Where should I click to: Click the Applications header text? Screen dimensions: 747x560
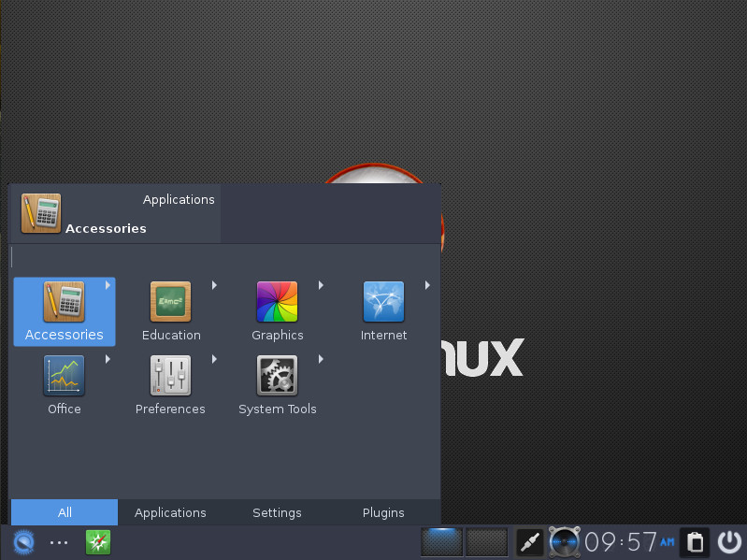click(x=179, y=199)
